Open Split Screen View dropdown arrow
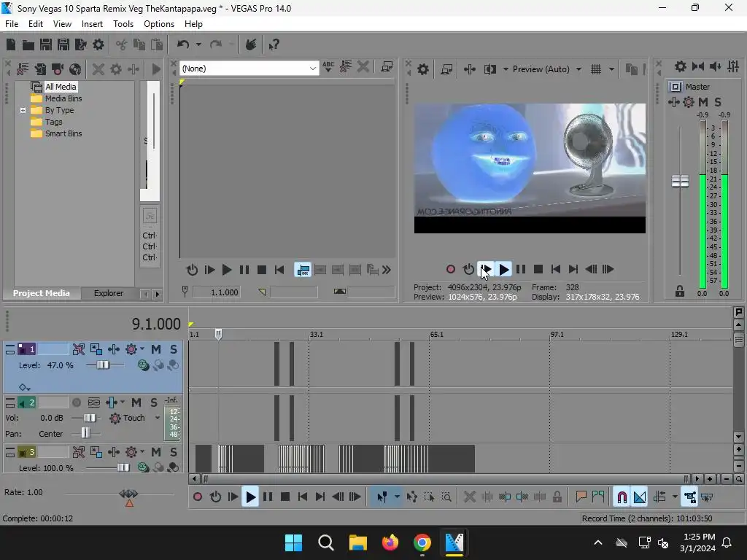 [x=506, y=69]
